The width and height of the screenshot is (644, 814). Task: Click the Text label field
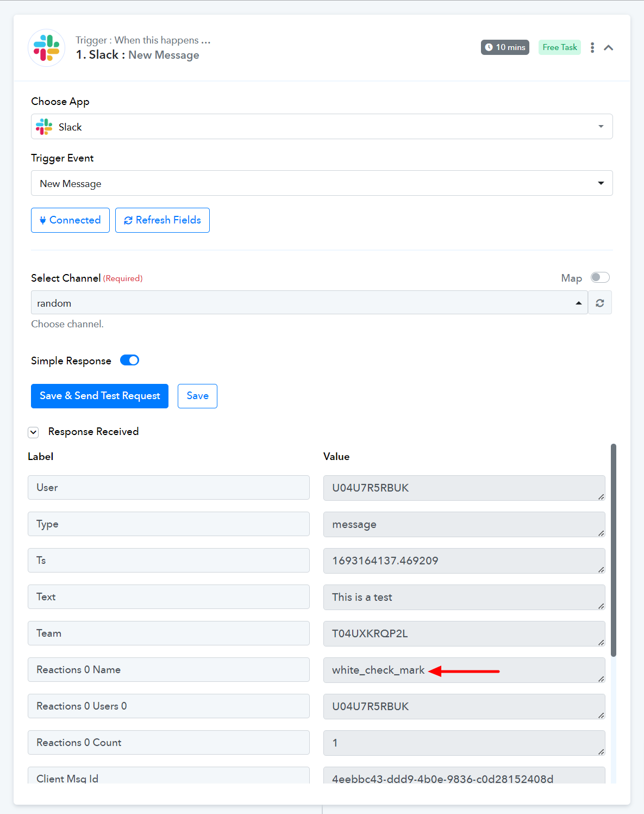pos(168,597)
